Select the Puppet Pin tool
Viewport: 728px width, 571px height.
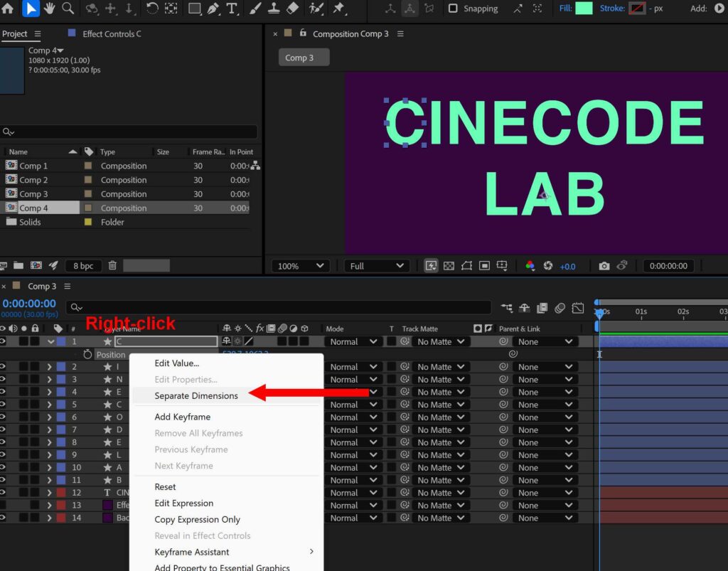(x=339, y=9)
